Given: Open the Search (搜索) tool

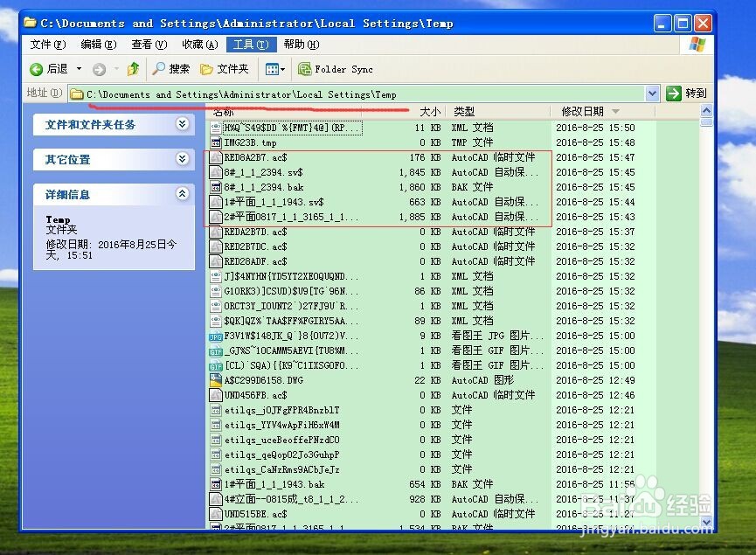Looking at the screenshot, I should click(x=171, y=69).
